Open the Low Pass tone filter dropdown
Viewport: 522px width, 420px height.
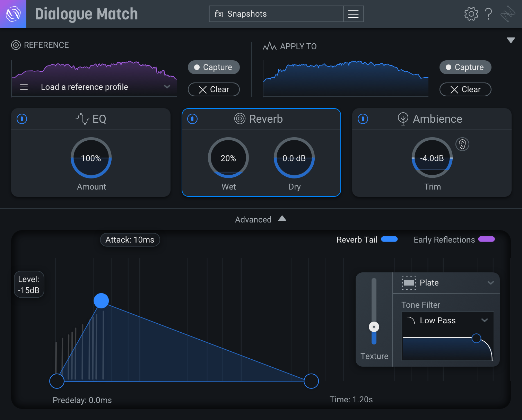pos(447,321)
